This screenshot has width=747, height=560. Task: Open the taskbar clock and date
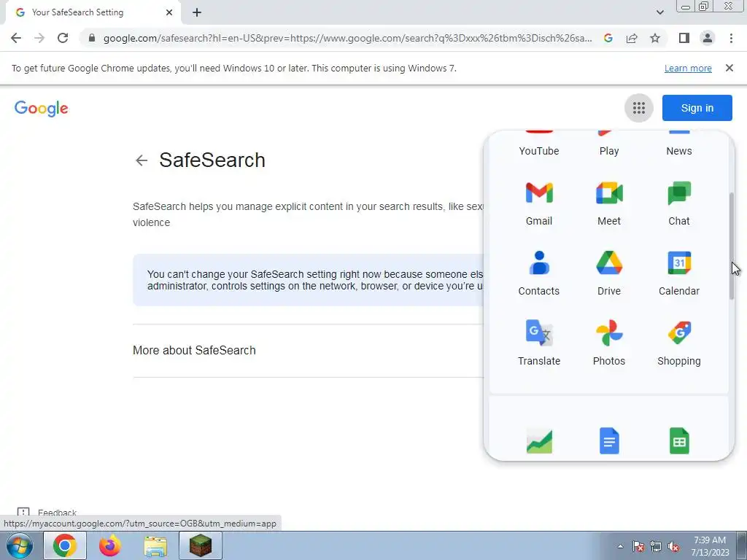(710, 546)
